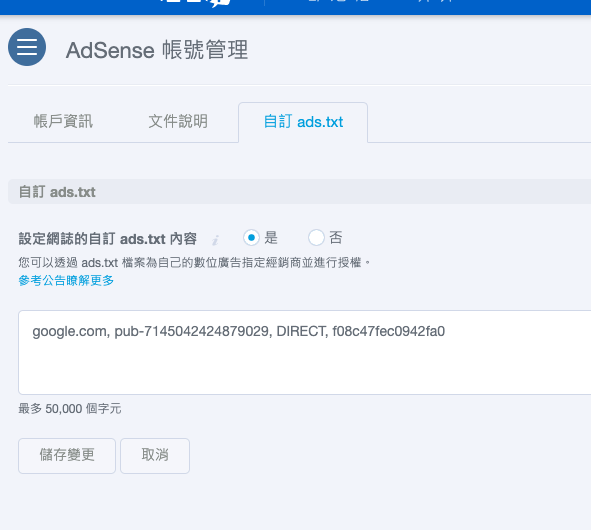This screenshot has width=591, height=530.
Task: Select the 是 radio button
Action: coord(251,237)
